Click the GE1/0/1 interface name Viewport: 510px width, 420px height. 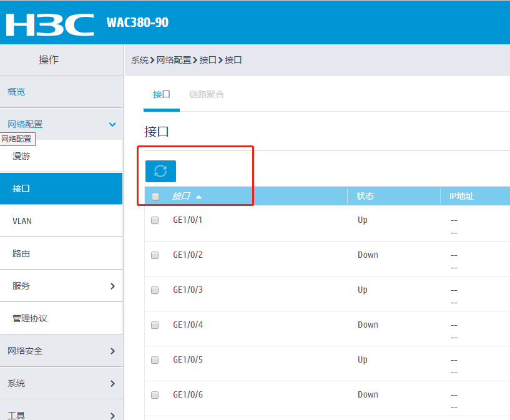tap(188, 220)
